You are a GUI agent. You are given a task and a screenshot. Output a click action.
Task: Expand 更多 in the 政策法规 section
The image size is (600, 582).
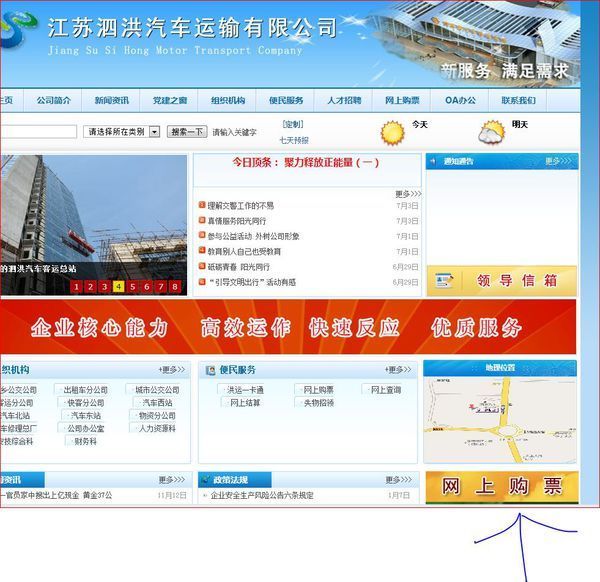(x=399, y=479)
